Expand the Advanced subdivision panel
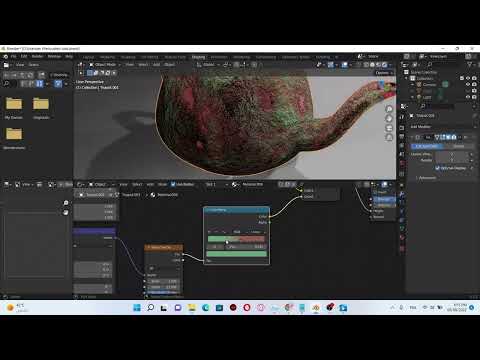480x360 pixels. 426,178
